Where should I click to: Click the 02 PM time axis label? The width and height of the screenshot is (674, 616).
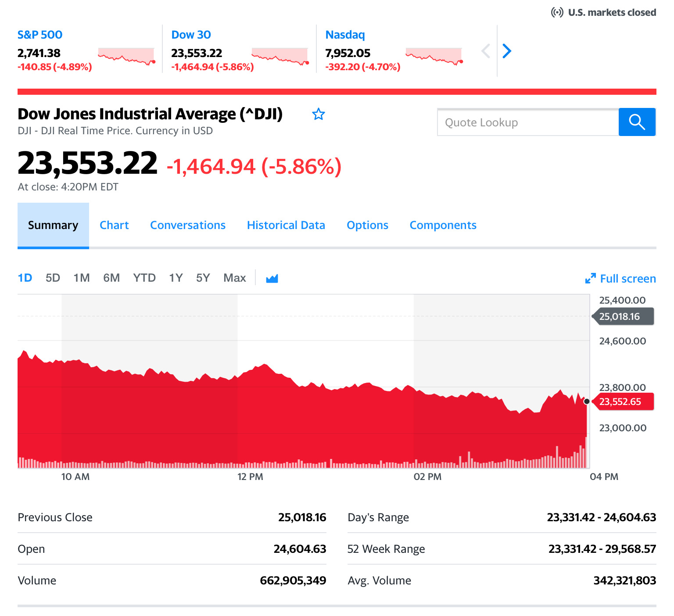point(427,477)
